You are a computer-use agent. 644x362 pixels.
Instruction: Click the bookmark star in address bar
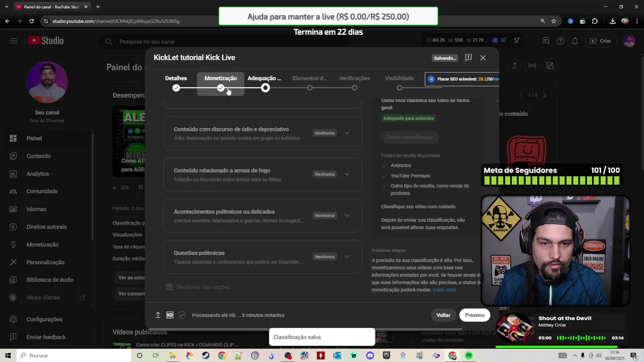(554, 21)
